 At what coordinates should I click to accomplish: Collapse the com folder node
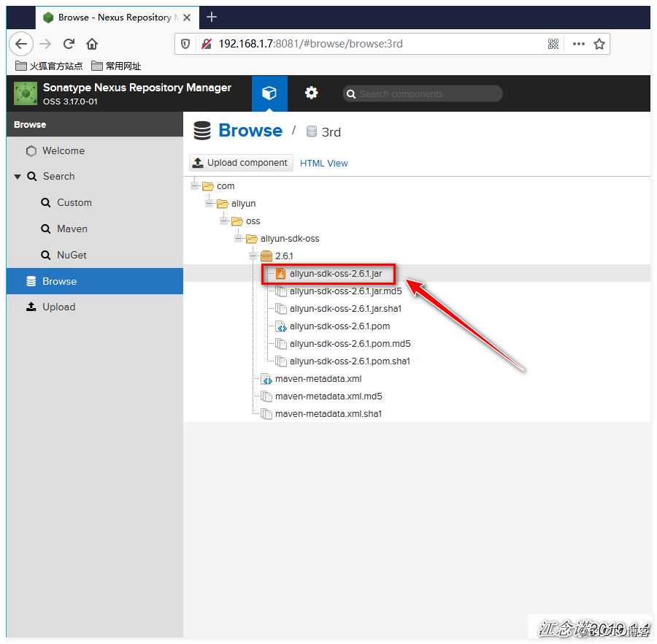click(195, 185)
